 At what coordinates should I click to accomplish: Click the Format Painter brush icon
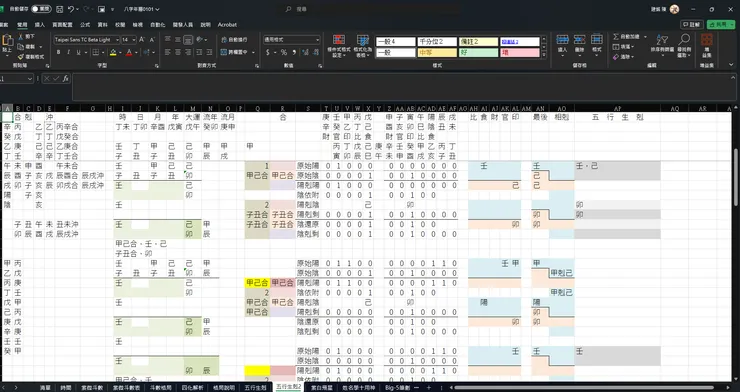[x=21, y=57]
